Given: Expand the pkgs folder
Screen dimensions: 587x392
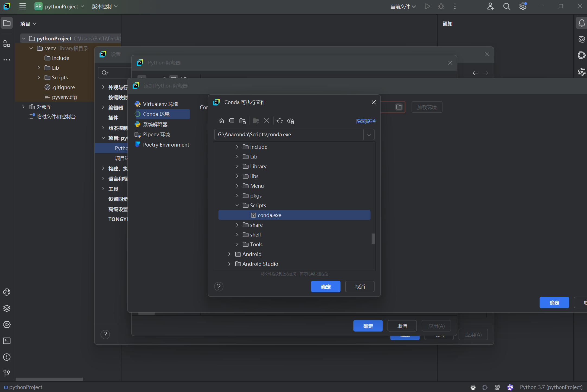Looking at the screenshot, I should pyautogui.click(x=237, y=196).
